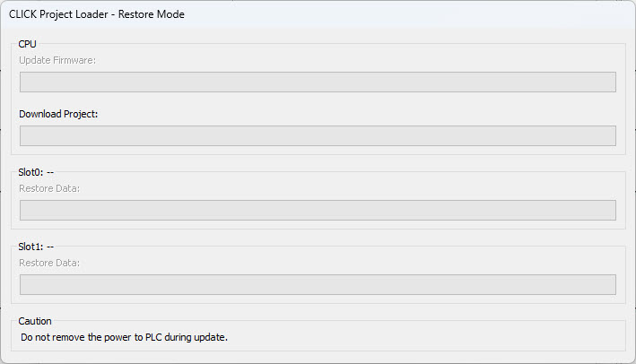Select the Slot1 group heading
The height and width of the screenshot is (364, 636).
30,245
